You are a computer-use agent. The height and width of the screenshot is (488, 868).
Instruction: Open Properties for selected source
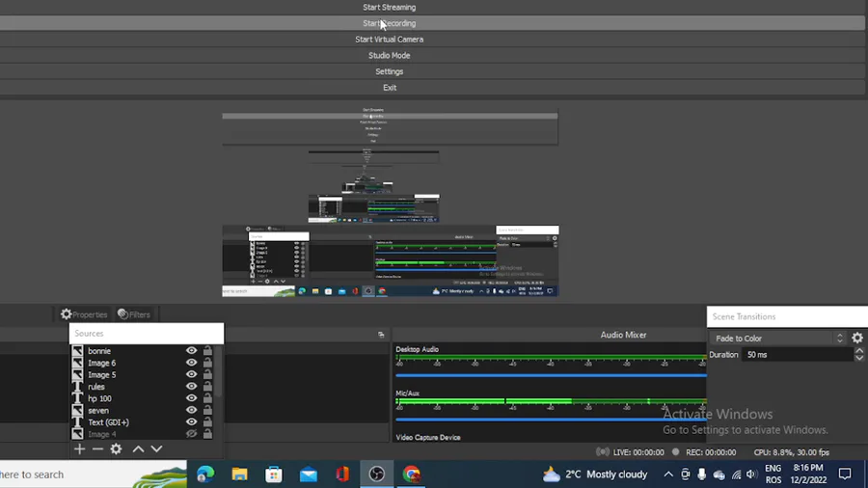84,314
